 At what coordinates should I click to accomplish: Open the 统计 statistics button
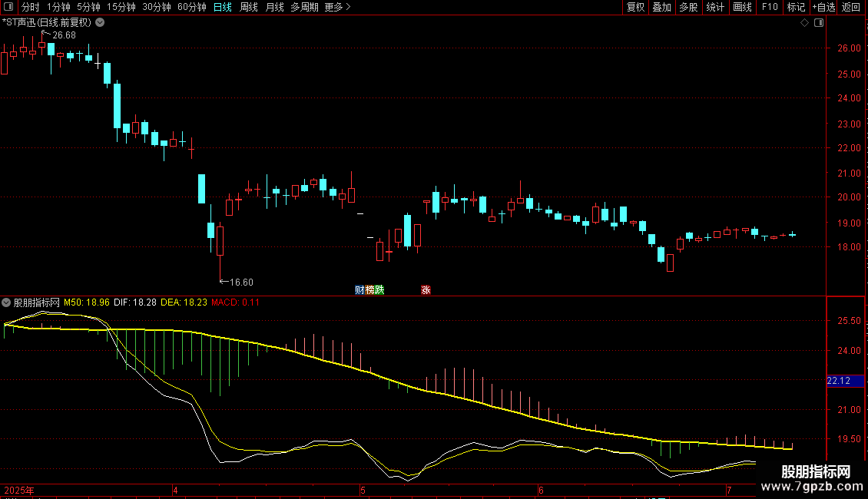tap(714, 7)
